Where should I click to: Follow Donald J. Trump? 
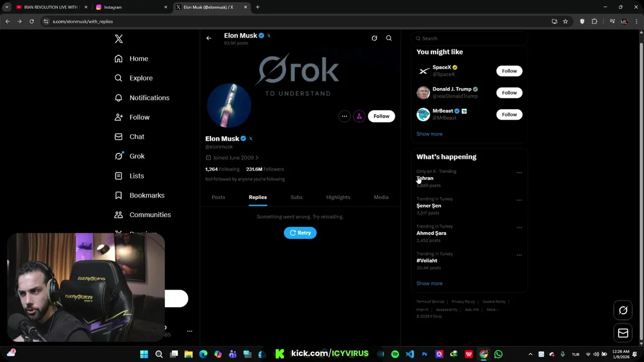(509, 93)
